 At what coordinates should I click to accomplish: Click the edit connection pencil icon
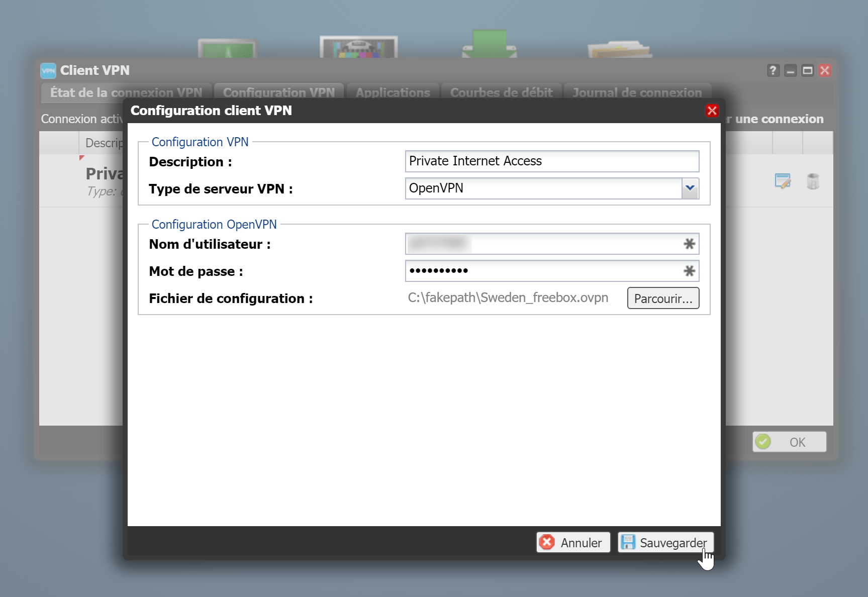pyautogui.click(x=783, y=181)
